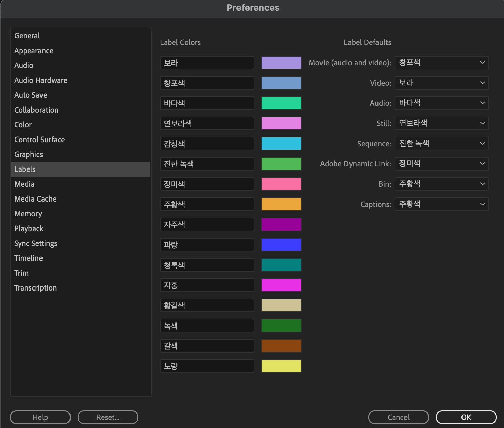Expand the Audio label default dropdown
The height and width of the screenshot is (428, 504).
(442, 103)
